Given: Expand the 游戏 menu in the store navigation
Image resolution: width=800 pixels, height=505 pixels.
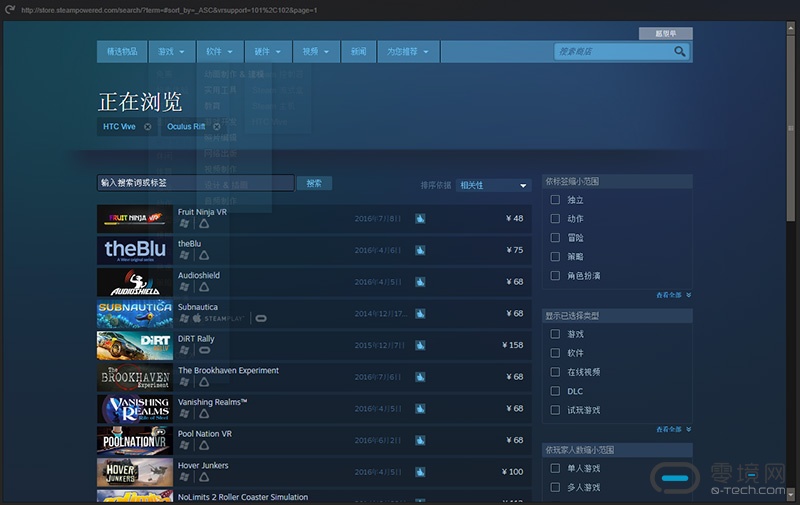Looking at the screenshot, I should (x=169, y=51).
